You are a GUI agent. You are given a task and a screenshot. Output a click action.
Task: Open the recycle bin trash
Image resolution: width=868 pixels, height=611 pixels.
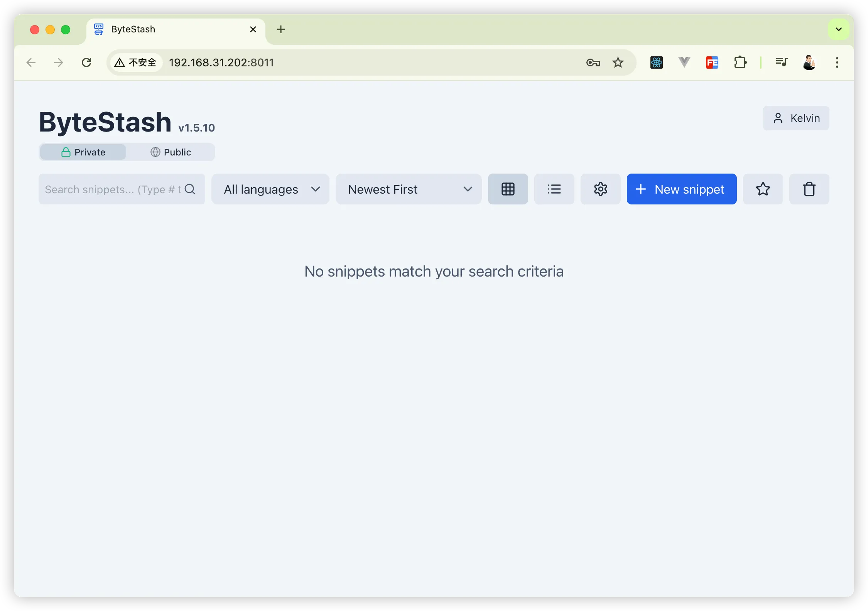[809, 189]
